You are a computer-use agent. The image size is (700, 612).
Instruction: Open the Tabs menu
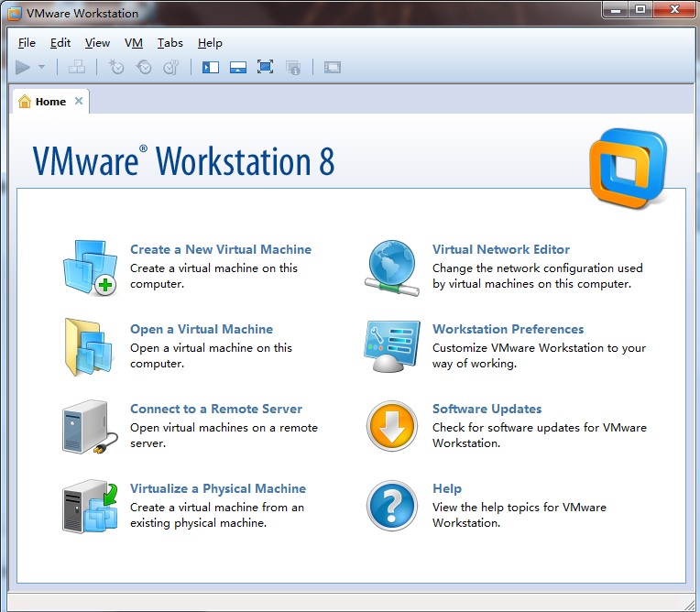click(170, 43)
